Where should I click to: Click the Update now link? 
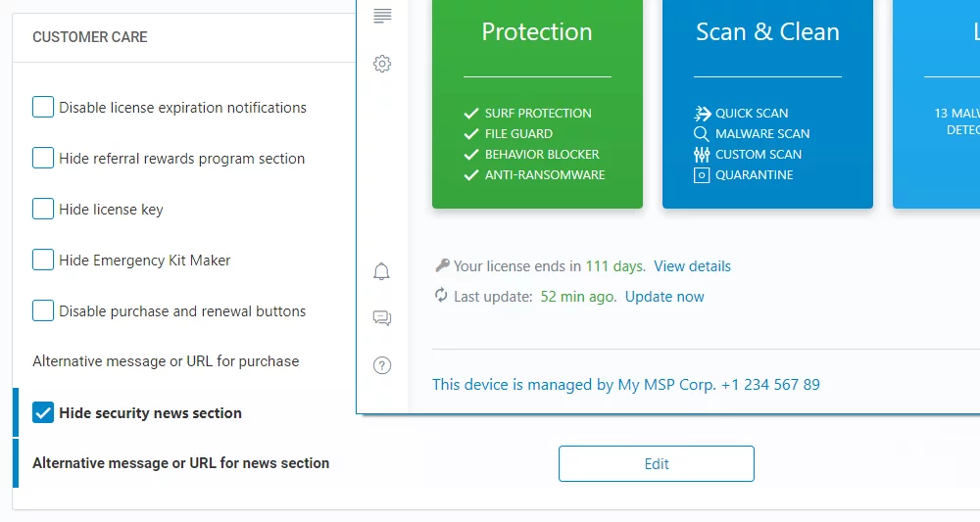[x=664, y=297]
